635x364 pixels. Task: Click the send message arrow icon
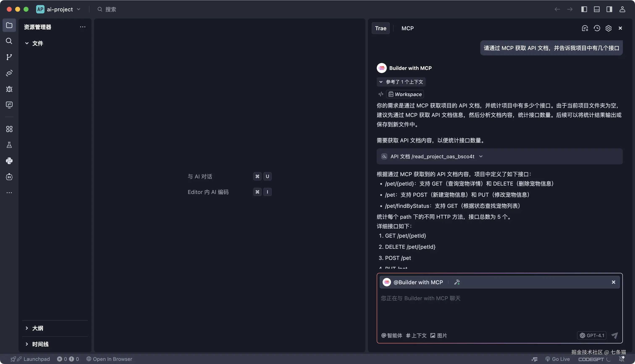(x=614, y=335)
